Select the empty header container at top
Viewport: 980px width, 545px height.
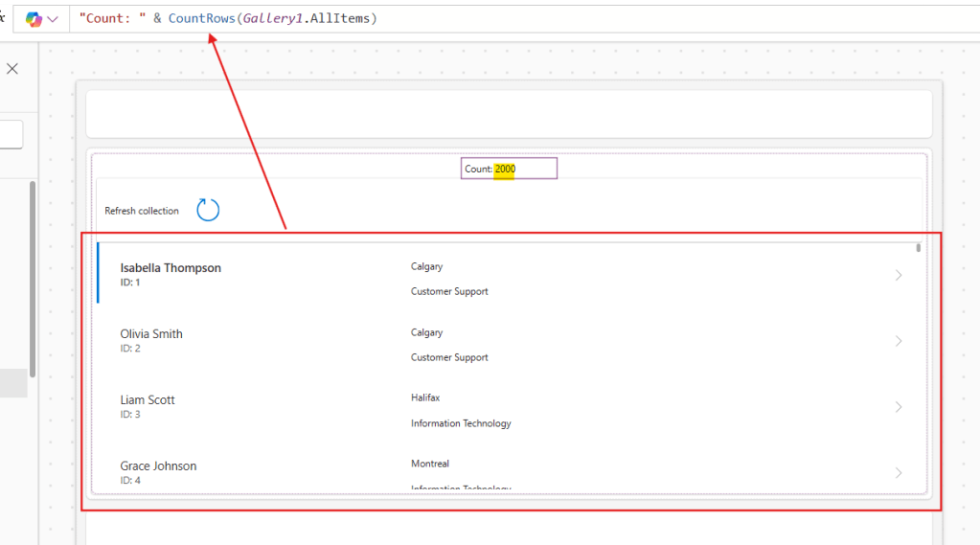(509, 114)
